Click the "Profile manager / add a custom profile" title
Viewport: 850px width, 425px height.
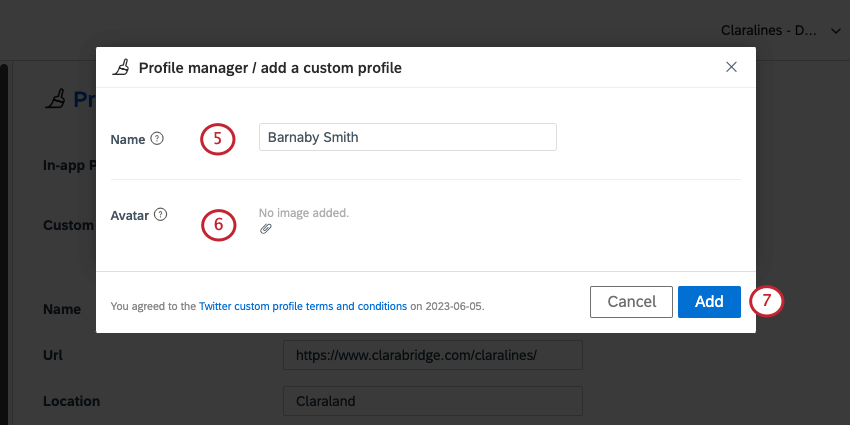point(270,68)
